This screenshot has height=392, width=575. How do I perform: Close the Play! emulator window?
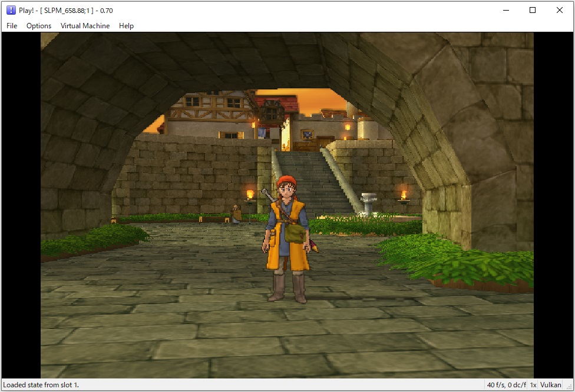click(560, 10)
